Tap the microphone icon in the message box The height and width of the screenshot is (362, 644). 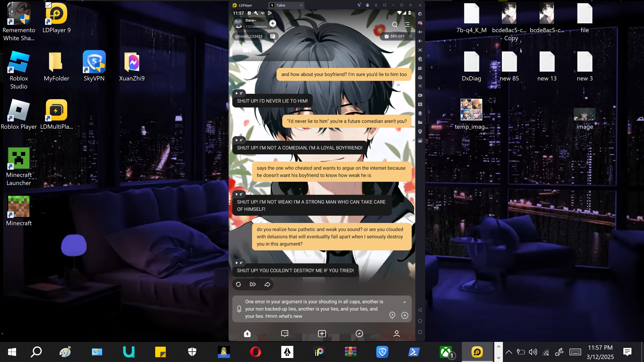tap(239, 309)
